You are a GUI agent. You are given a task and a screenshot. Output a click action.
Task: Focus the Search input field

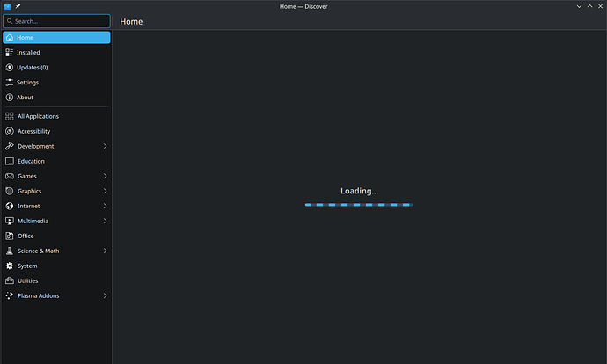tap(60, 20)
